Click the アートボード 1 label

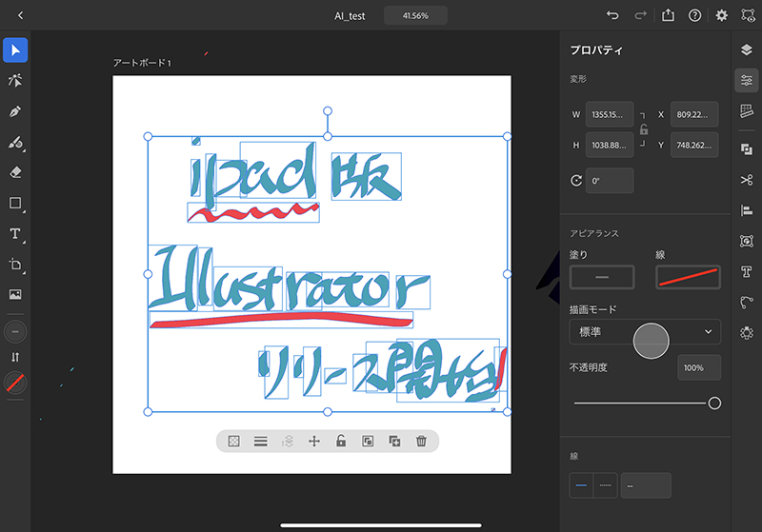(142, 63)
